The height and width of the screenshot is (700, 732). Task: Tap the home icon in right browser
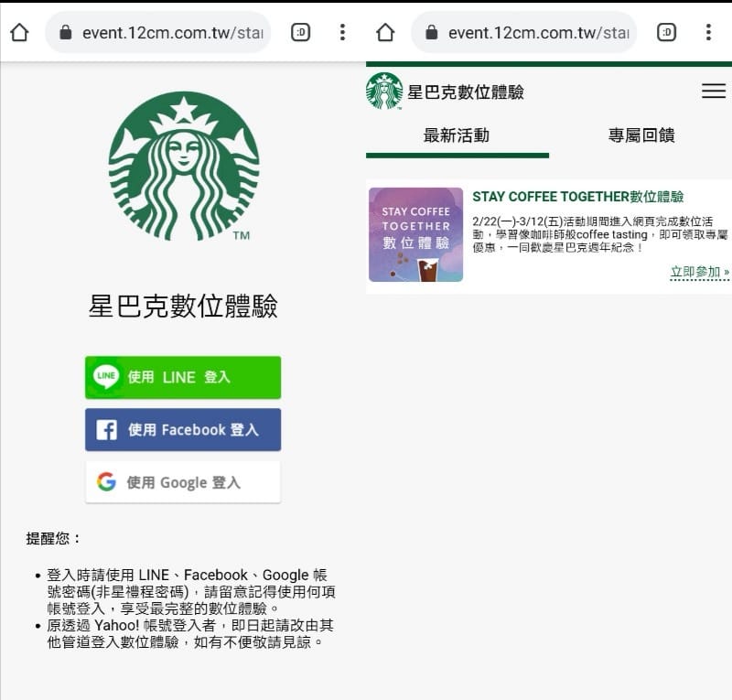385,33
